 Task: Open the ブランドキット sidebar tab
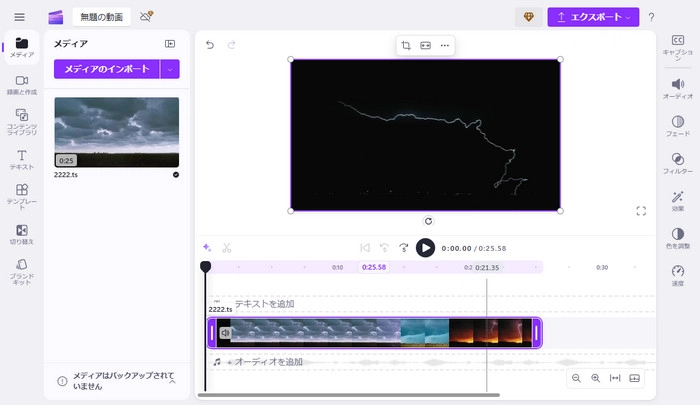click(x=21, y=271)
